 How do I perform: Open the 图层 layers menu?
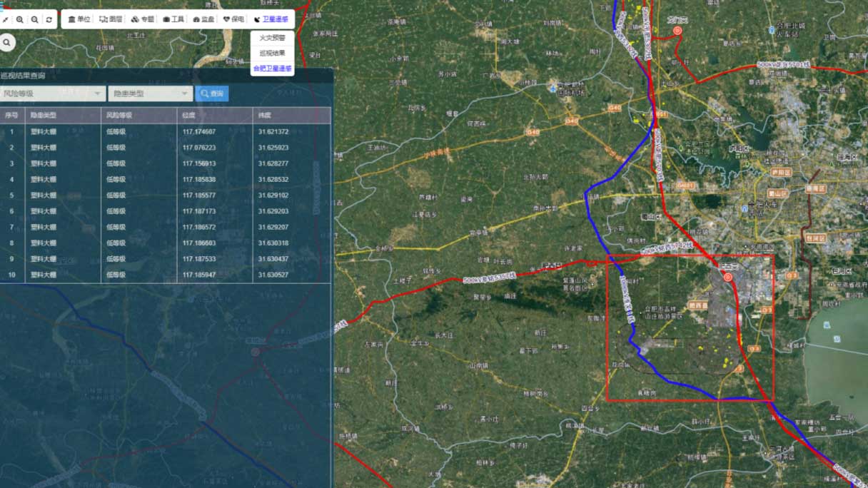tap(110, 19)
